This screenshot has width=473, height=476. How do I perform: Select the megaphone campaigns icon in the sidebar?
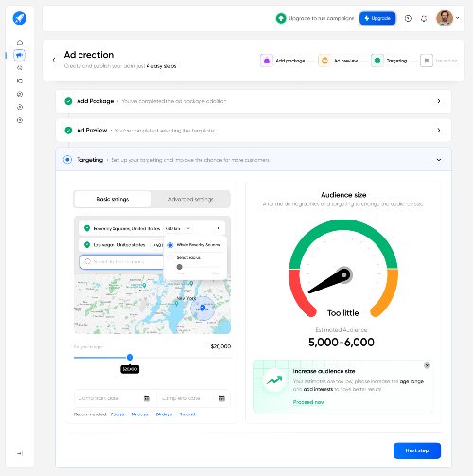tap(20, 55)
